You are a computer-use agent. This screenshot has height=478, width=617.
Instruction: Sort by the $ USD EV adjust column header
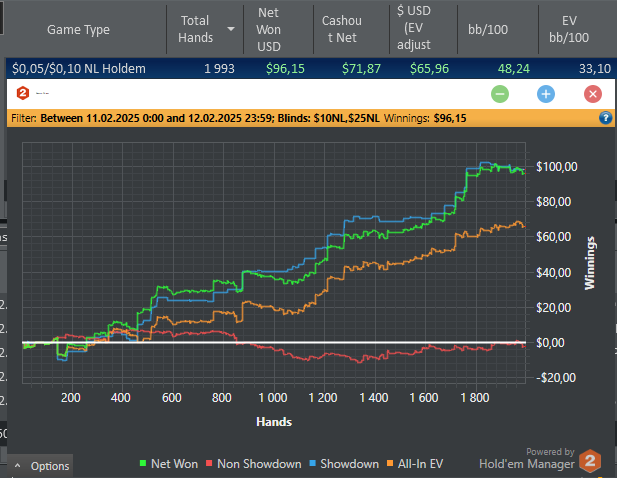[x=414, y=28]
